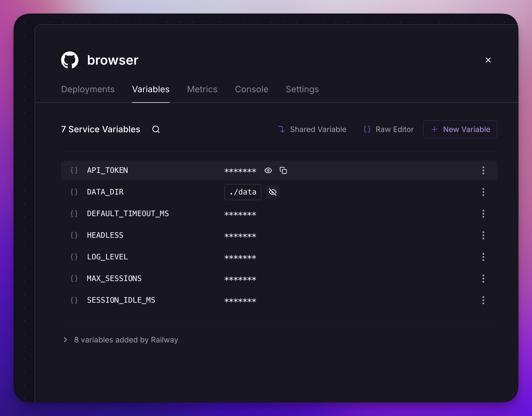
Task: Click masked value of DEFAULT_TIMEOUT_MS
Action: (x=240, y=214)
